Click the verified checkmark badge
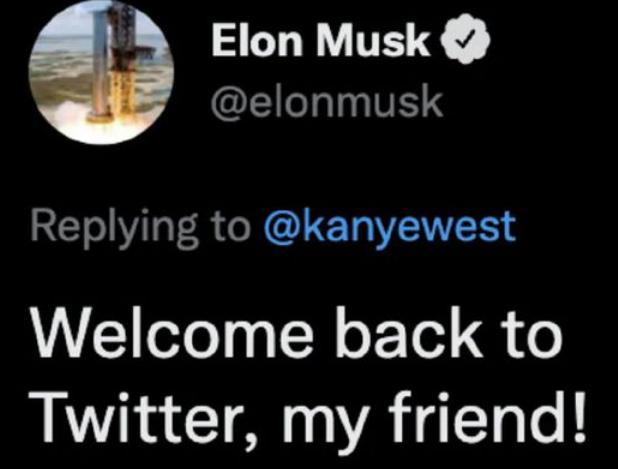This screenshot has width=618, height=469. coord(467,39)
